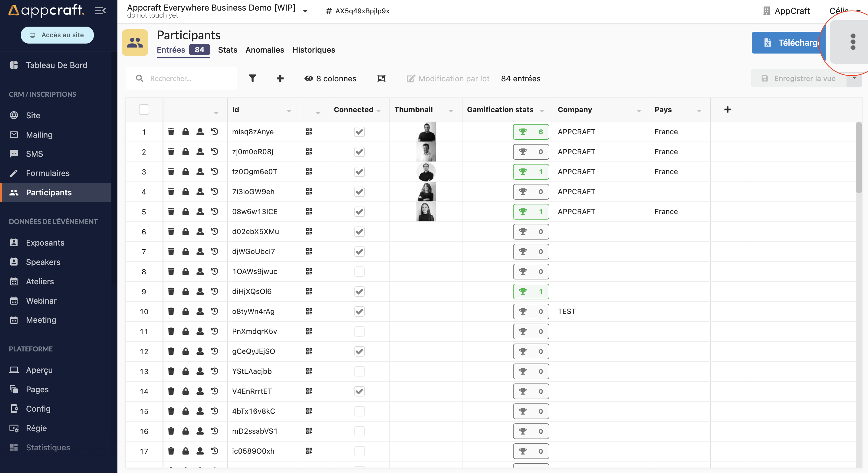Screen dimensions: 868x473
Task: Open Gamification stats column dropdown
Action: click(542, 111)
